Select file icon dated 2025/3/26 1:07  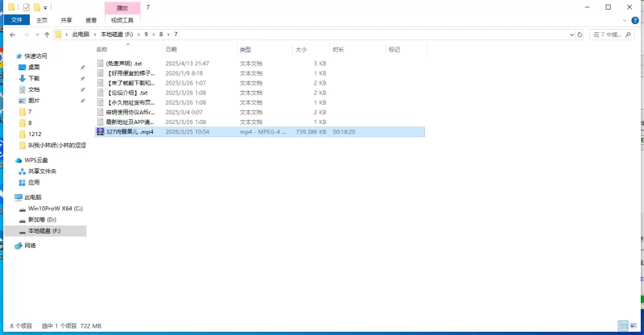pyautogui.click(x=100, y=83)
